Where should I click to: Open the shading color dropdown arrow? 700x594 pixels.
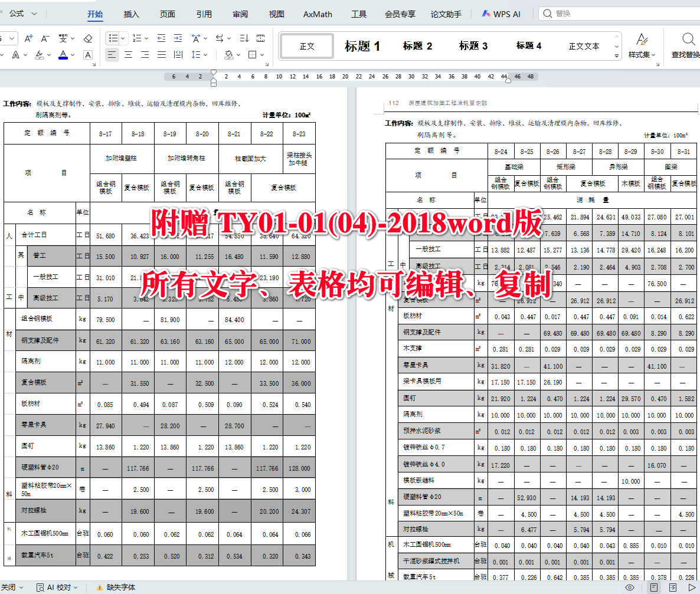point(238,54)
